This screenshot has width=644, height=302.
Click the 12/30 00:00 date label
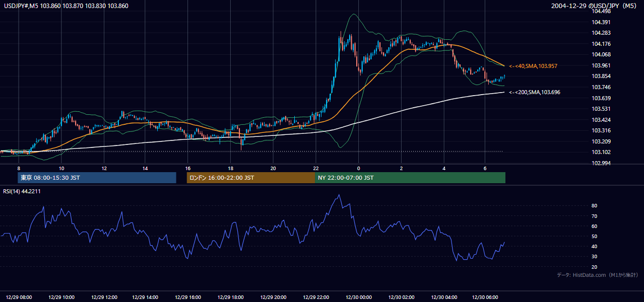[358, 297]
